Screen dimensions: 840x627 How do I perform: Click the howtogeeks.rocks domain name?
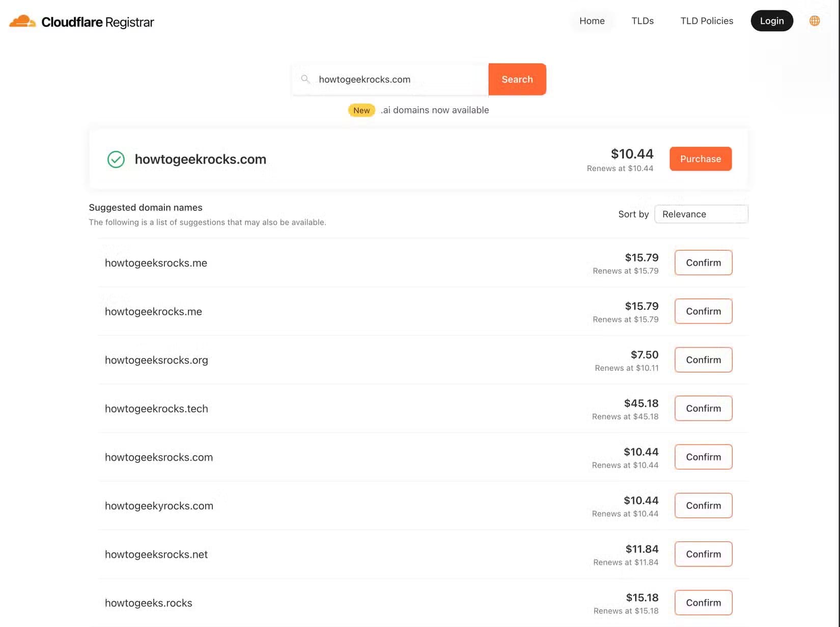pos(149,603)
